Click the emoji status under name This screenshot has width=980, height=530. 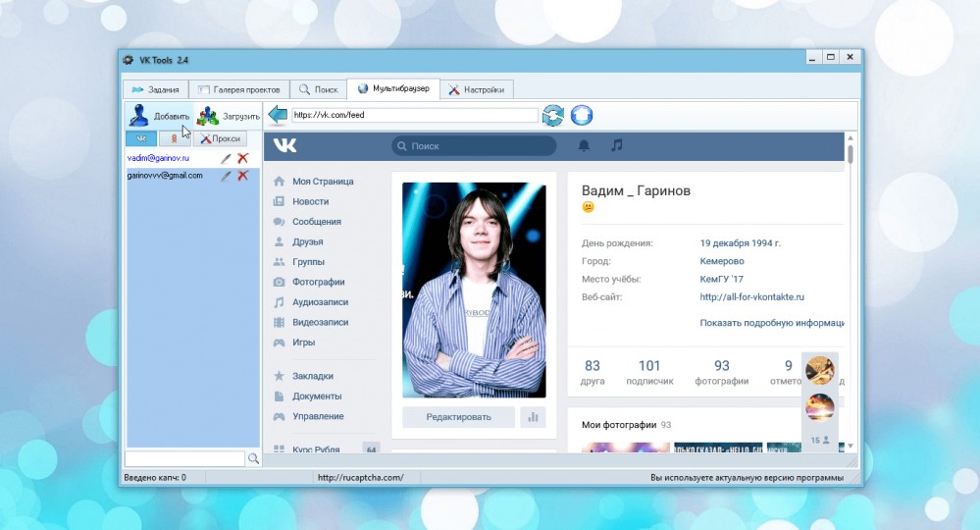click(589, 207)
